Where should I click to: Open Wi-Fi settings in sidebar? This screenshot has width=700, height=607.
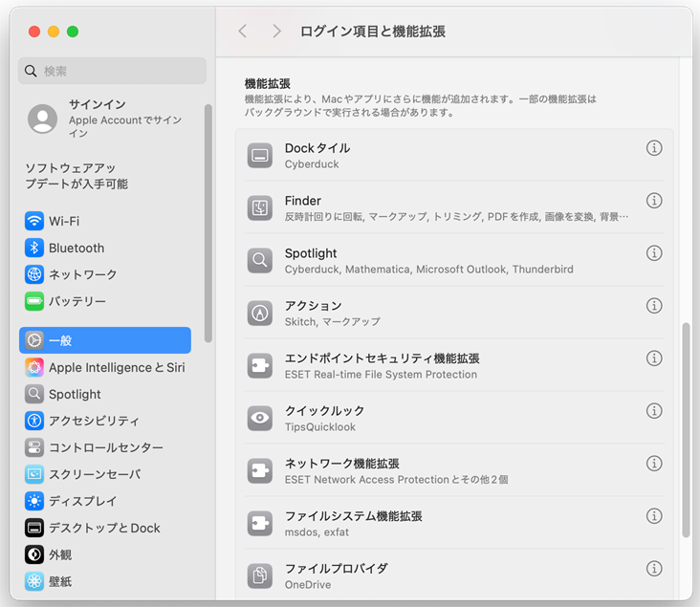64,221
